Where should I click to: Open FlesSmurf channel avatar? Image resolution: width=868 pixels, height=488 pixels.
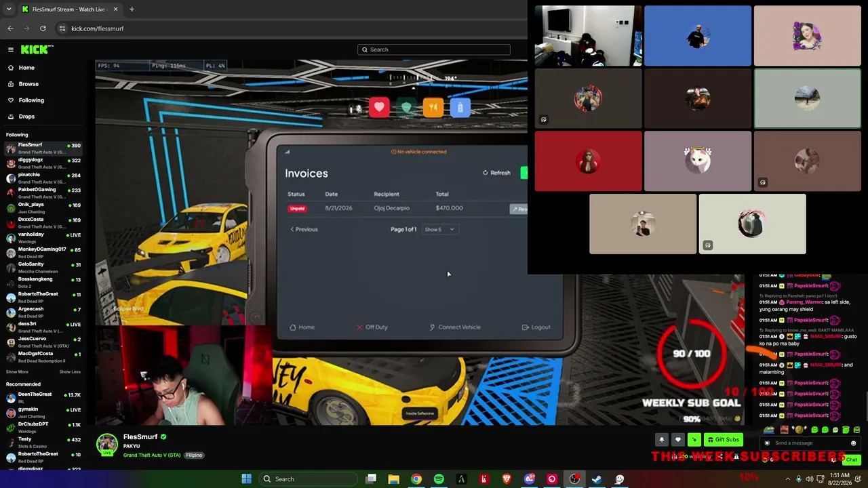(106, 445)
